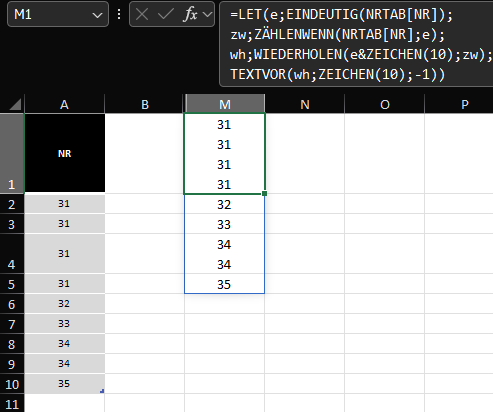Click empty cell O2

point(385,204)
